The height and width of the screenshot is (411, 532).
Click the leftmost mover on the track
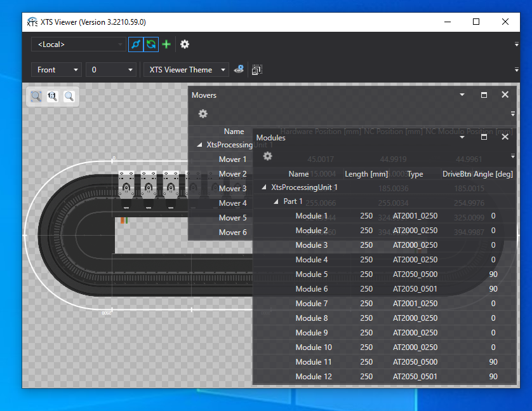point(126,189)
